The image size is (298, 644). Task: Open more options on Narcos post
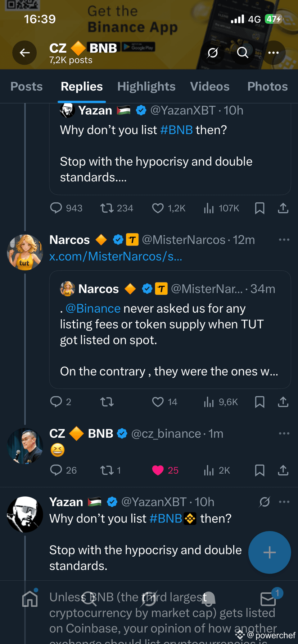click(x=284, y=240)
